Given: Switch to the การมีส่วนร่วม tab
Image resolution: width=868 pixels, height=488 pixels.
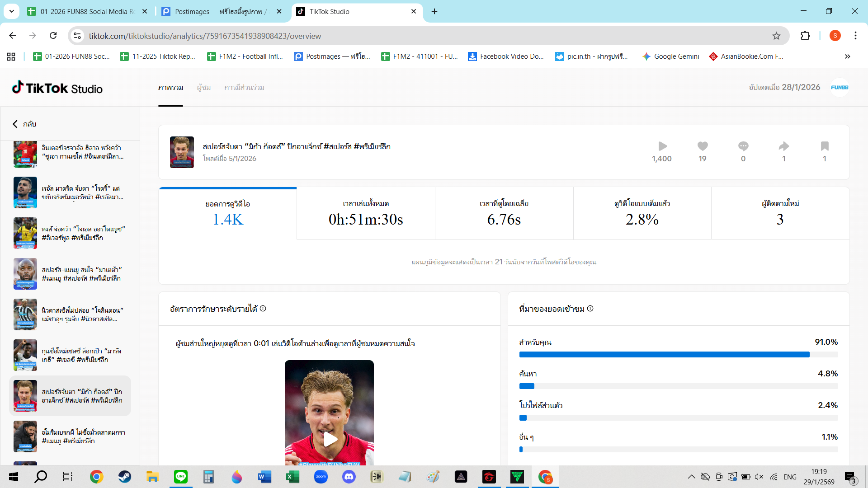Looking at the screenshot, I should point(244,88).
